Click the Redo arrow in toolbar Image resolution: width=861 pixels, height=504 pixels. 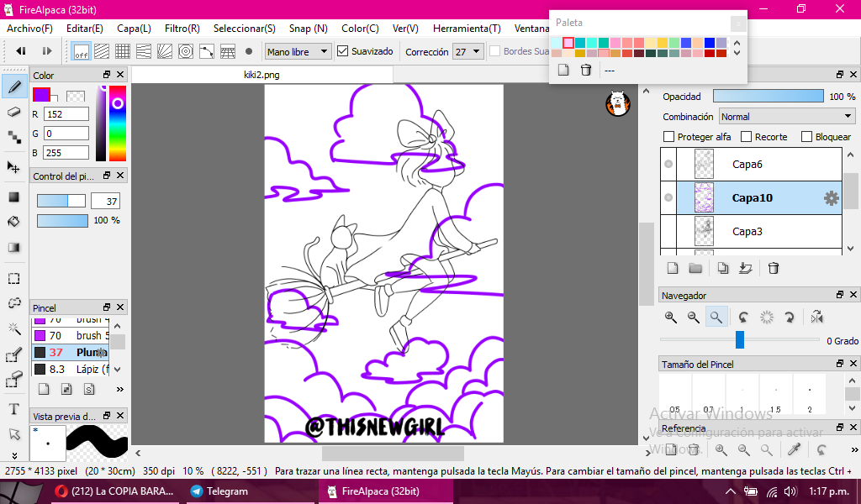[47, 51]
